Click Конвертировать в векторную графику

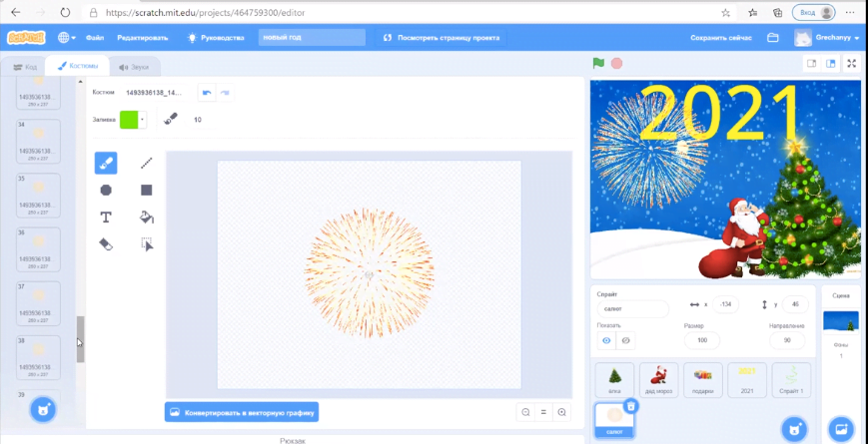pos(242,412)
